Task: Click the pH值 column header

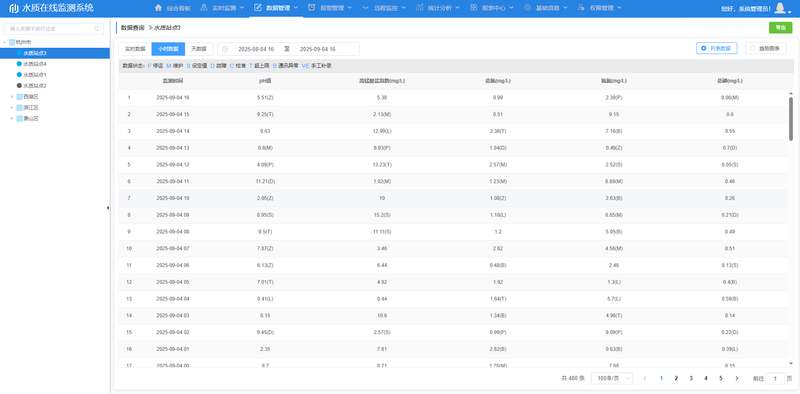Action: tap(265, 81)
